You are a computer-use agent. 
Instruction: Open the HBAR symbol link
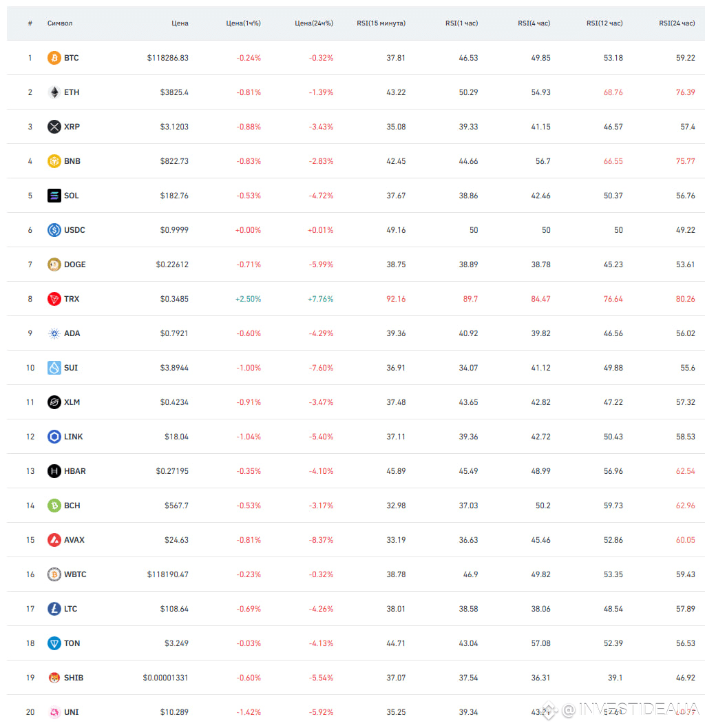[x=75, y=471]
